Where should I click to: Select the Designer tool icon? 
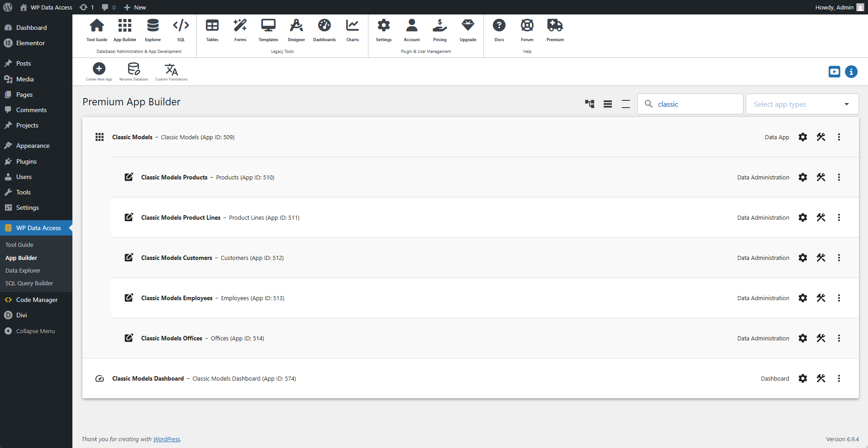[296, 29]
